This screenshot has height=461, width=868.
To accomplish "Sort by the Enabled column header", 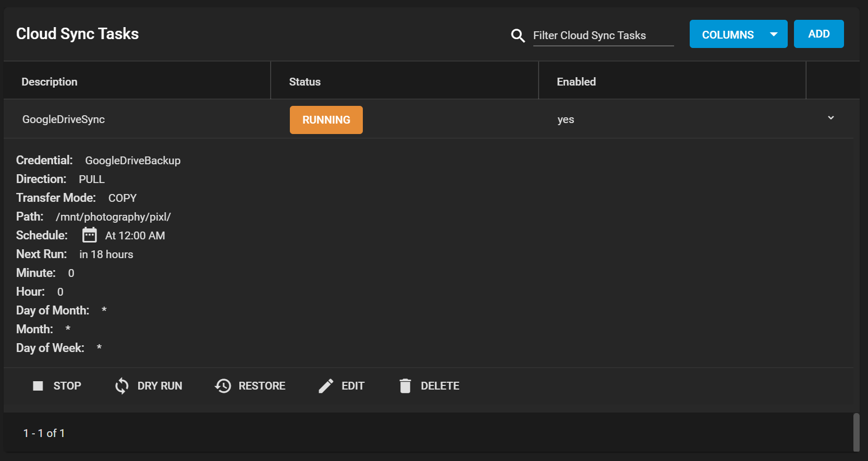I will [x=576, y=82].
